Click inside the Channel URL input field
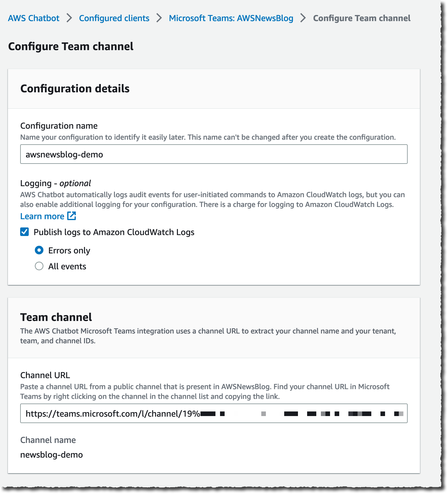 [213, 413]
